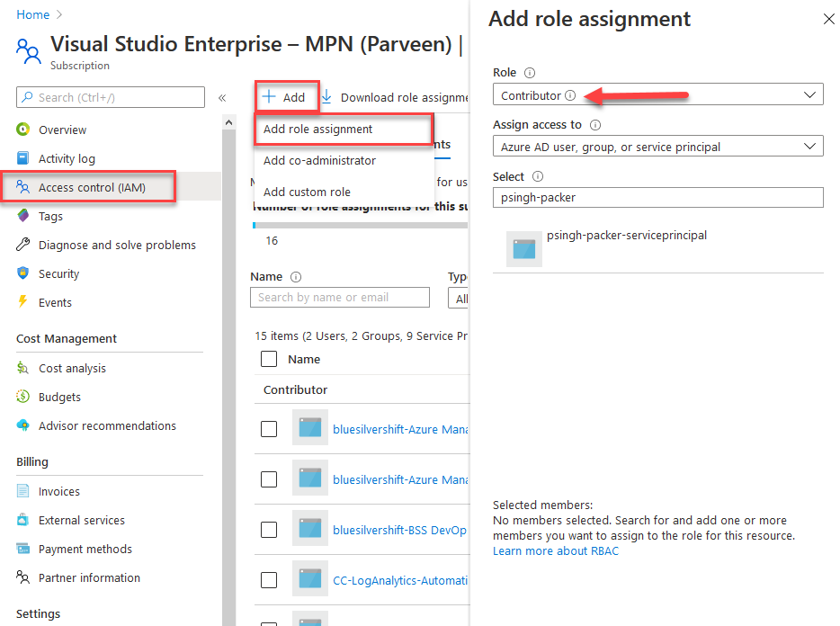
Task: Choose Add role assignment menu item
Action: (318, 129)
